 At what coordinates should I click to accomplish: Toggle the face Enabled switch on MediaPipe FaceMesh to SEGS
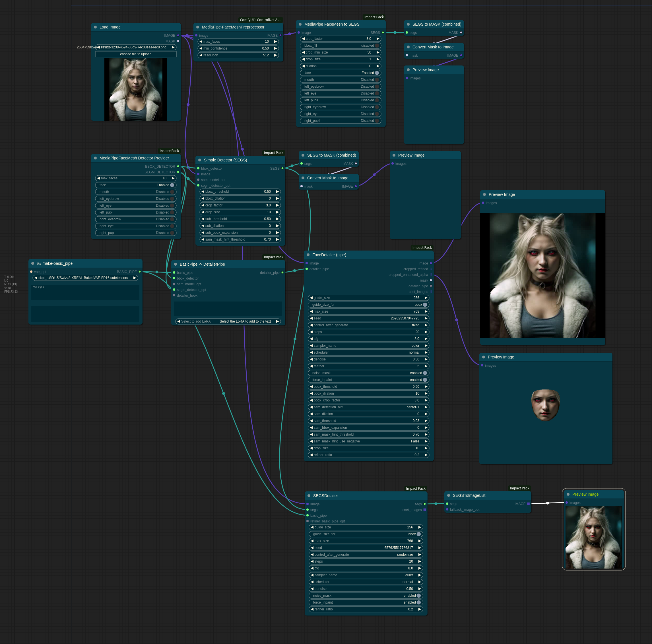click(377, 73)
